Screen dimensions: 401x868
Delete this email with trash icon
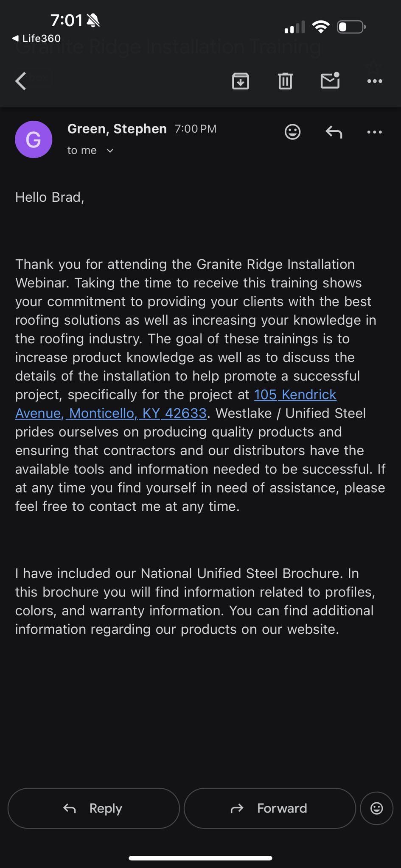tap(285, 81)
